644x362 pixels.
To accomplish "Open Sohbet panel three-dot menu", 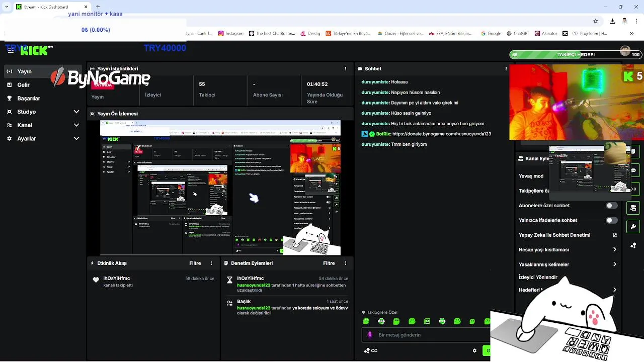I will click(506, 68).
